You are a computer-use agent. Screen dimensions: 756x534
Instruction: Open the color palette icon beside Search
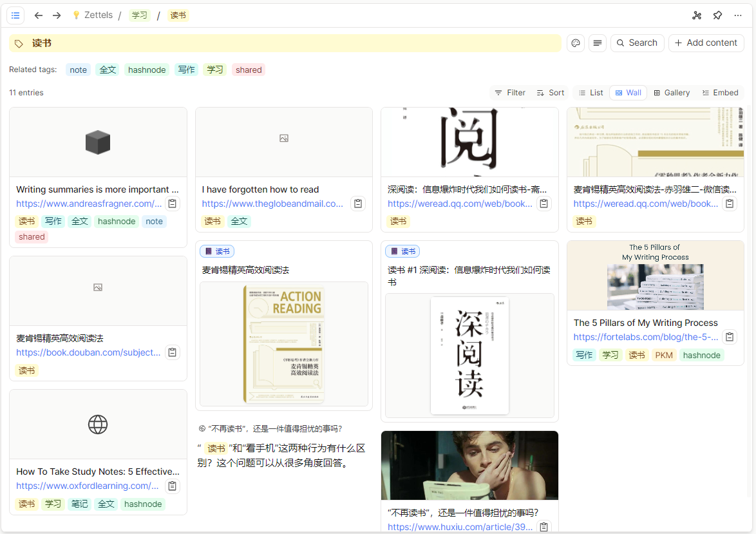(576, 43)
